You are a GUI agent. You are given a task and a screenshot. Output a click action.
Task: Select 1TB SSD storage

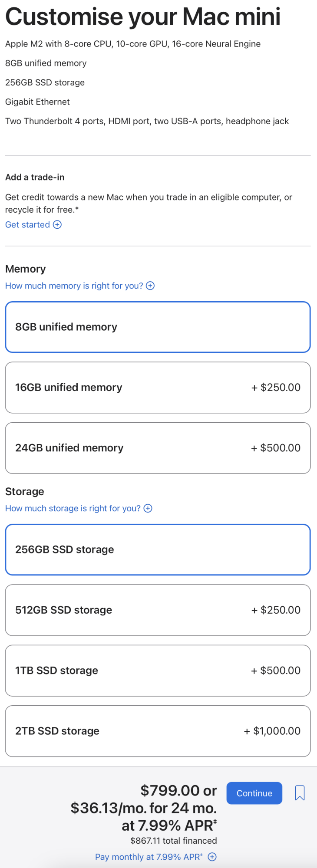click(158, 670)
